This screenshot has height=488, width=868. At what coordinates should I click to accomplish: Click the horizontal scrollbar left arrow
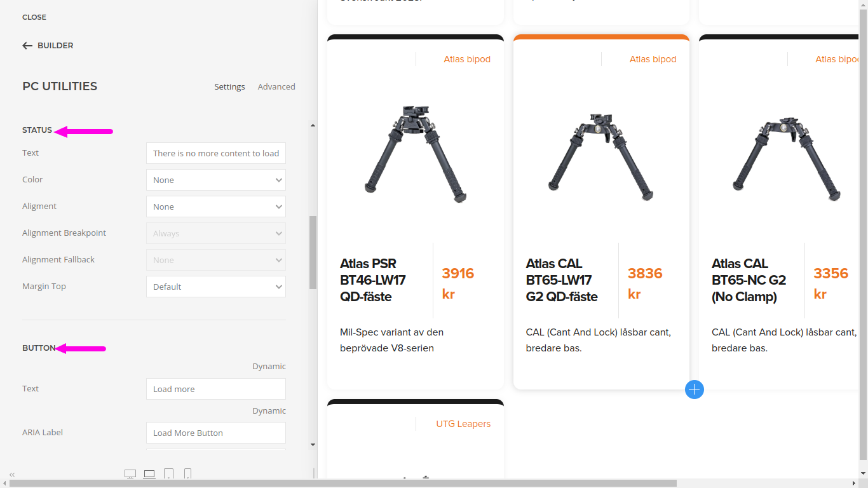point(4,484)
